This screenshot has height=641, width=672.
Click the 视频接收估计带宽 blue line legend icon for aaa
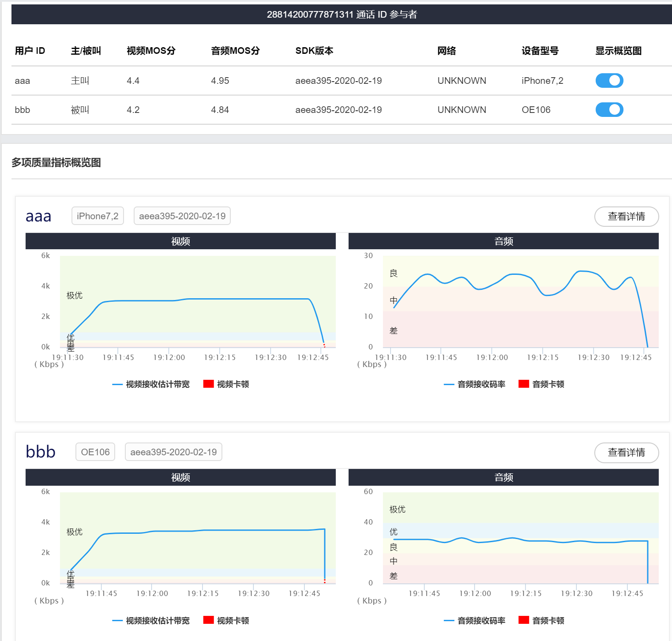[x=116, y=384]
